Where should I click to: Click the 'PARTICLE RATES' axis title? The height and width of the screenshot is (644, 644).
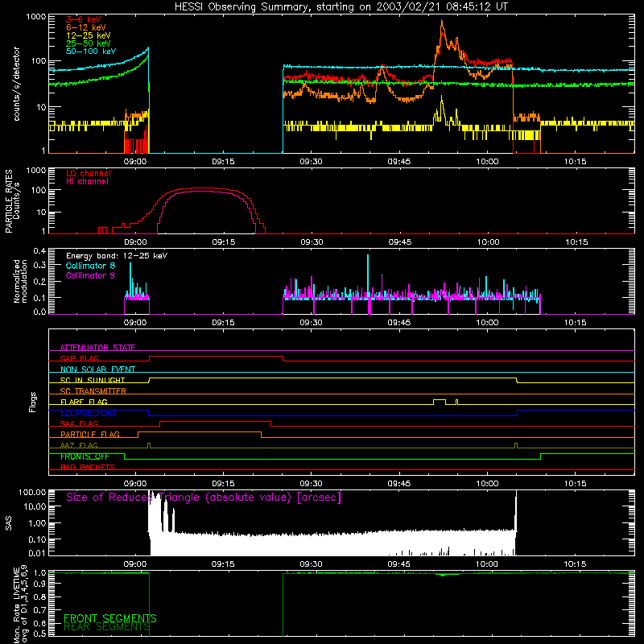click(x=9, y=201)
